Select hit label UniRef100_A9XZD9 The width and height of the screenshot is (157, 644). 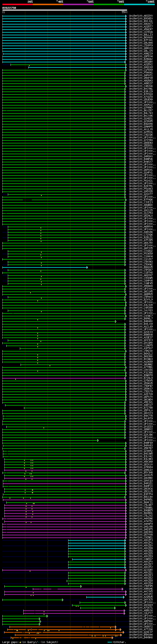[141, 548]
